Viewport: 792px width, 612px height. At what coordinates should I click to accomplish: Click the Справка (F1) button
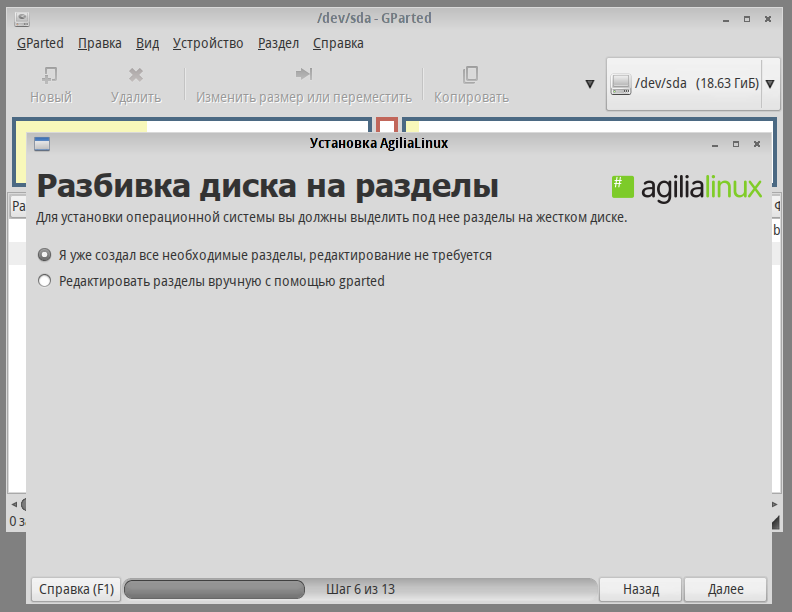click(x=76, y=589)
